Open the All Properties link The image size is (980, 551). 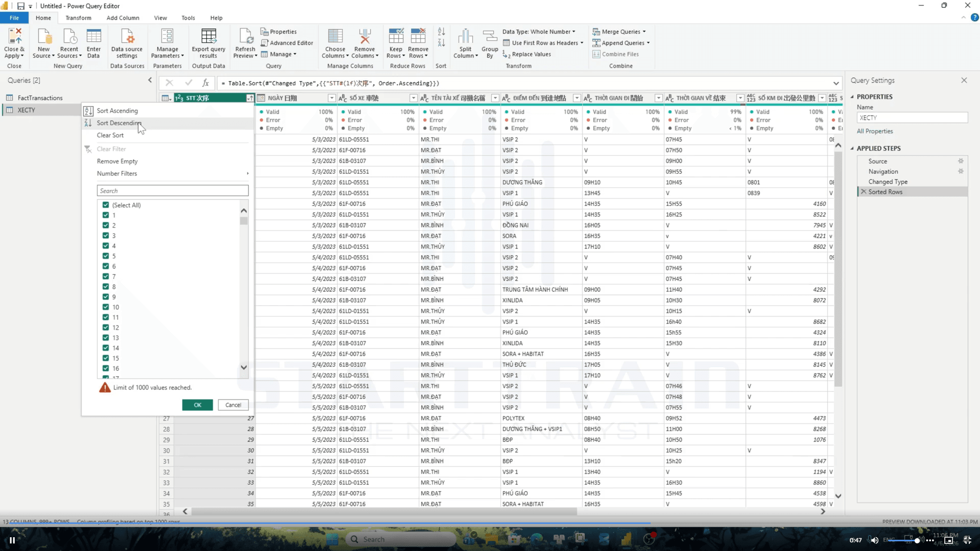coord(875,131)
